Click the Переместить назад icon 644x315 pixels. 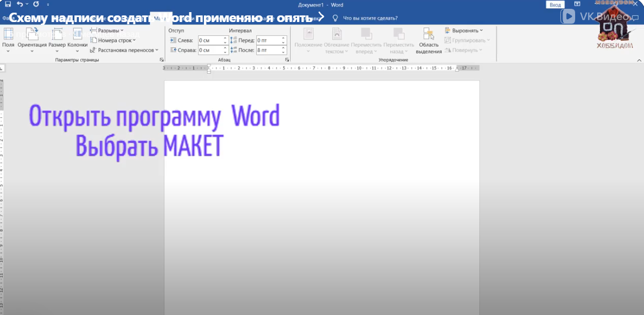coord(398,34)
